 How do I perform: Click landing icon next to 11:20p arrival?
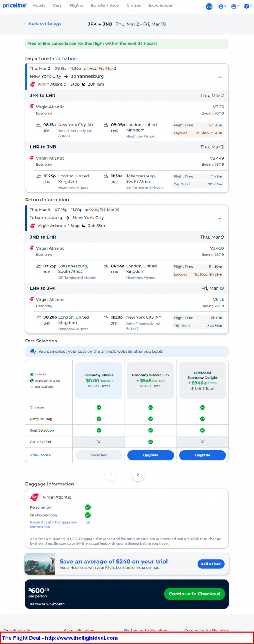pos(106,317)
